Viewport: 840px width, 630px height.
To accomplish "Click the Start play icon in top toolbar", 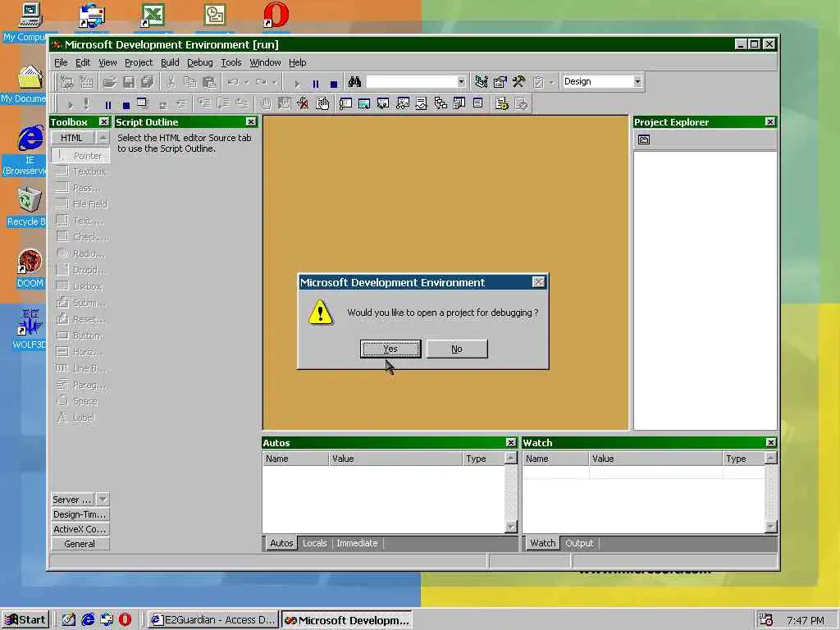I will (297, 84).
